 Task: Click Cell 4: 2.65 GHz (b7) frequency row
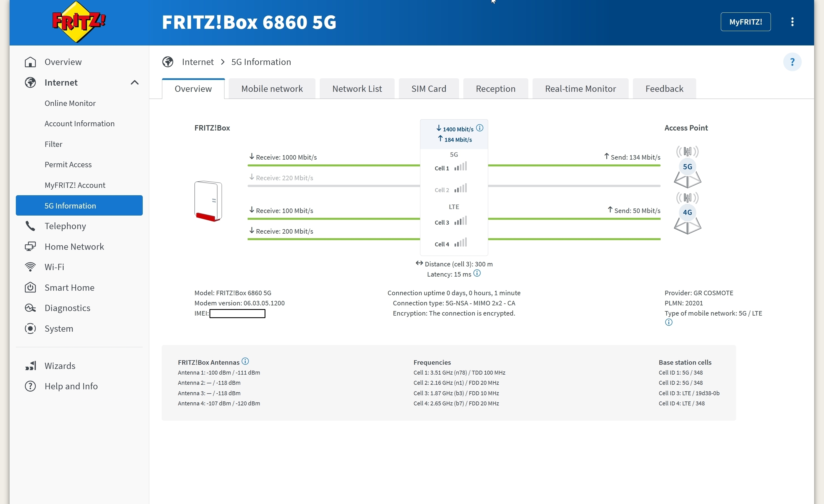point(456,403)
